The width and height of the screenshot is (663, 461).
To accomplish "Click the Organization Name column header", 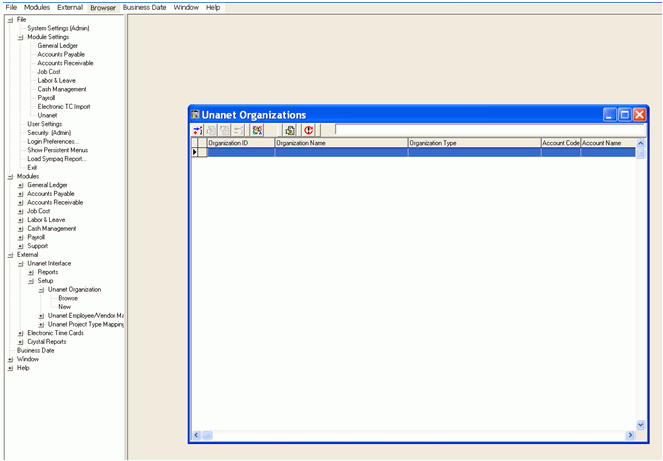I will pyautogui.click(x=341, y=143).
